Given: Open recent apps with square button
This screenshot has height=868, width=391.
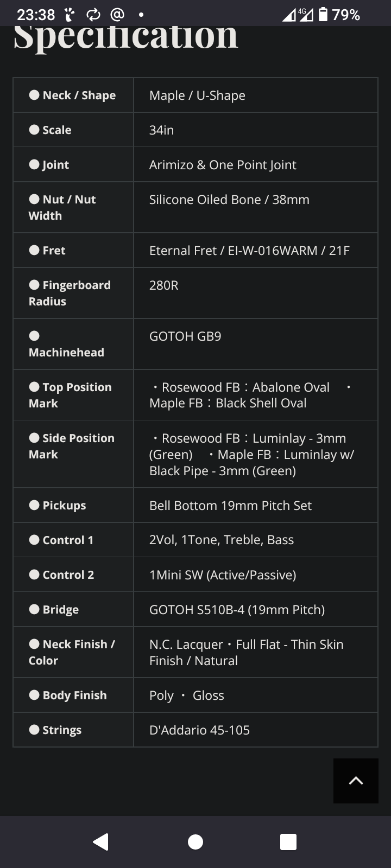Looking at the screenshot, I should click(288, 842).
